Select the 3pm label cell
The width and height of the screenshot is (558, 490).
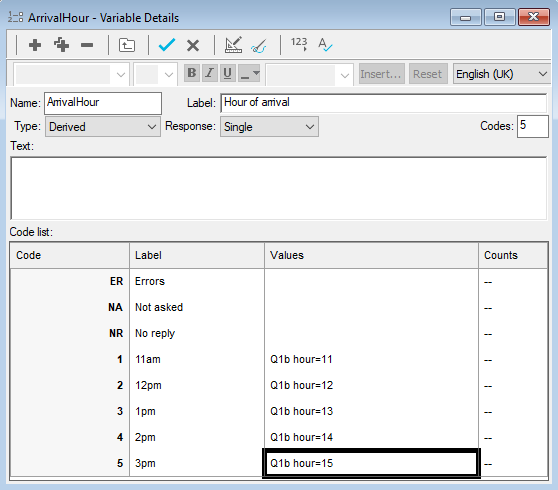(197, 463)
